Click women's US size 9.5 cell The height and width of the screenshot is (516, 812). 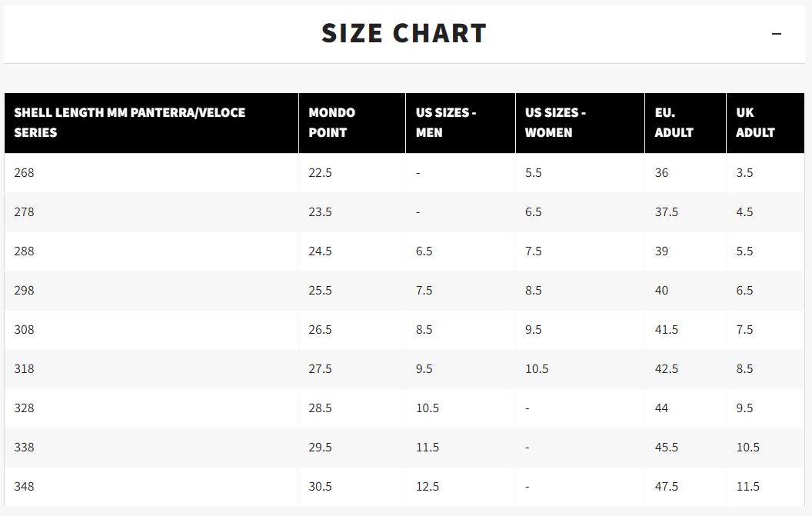point(580,329)
